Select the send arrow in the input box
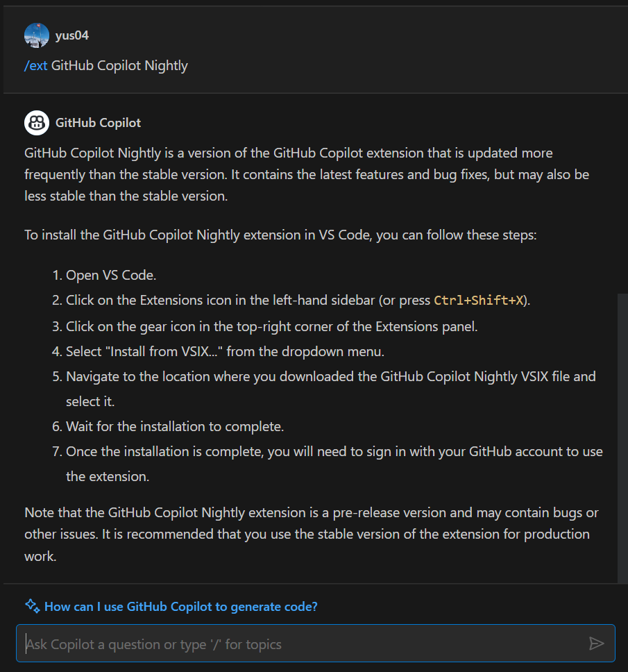 click(597, 643)
